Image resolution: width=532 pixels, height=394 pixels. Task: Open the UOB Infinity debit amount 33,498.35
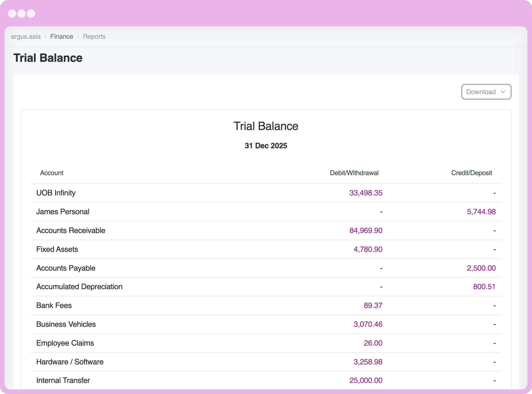coord(366,193)
